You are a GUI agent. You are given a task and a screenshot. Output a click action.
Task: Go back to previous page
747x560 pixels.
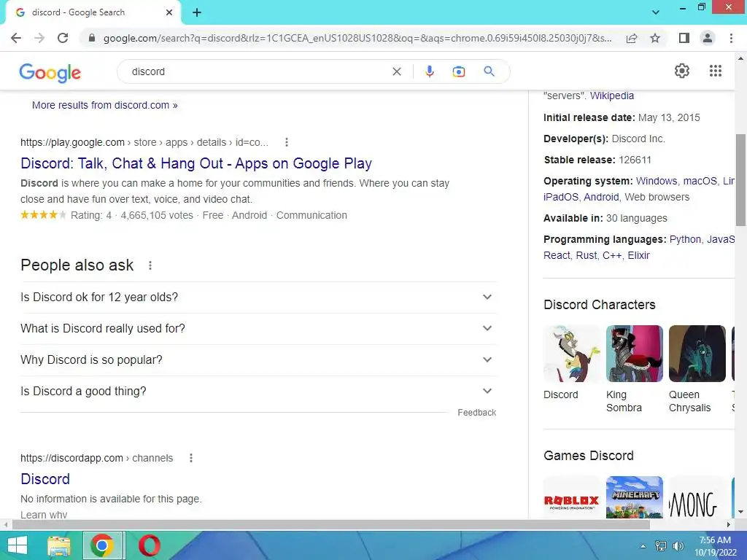[x=16, y=38]
